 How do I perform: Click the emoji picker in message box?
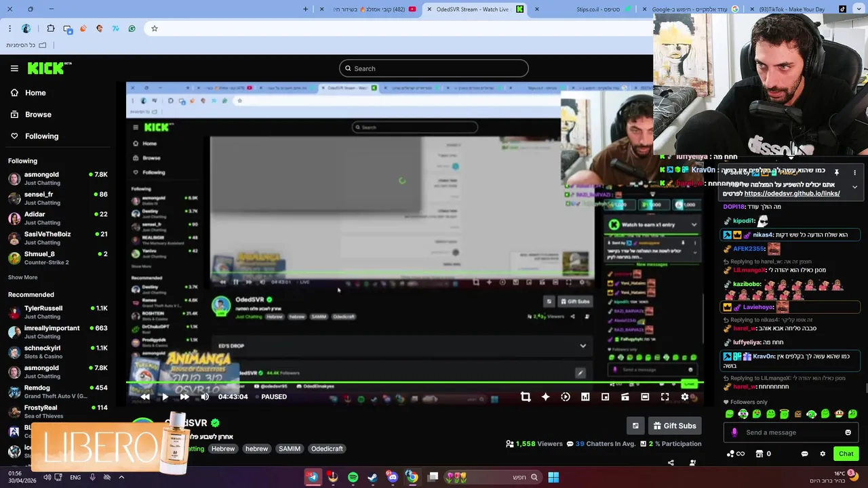(848, 432)
